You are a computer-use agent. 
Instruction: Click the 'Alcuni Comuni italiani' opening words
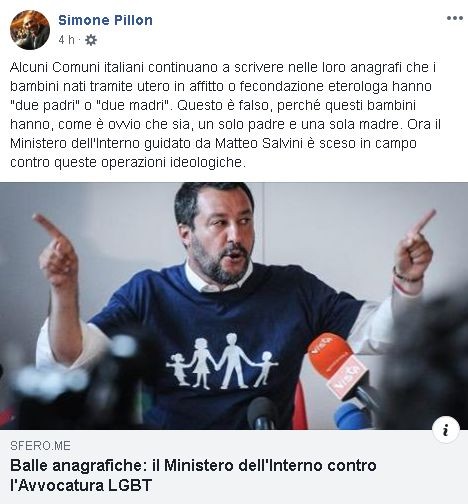coord(77,67)
